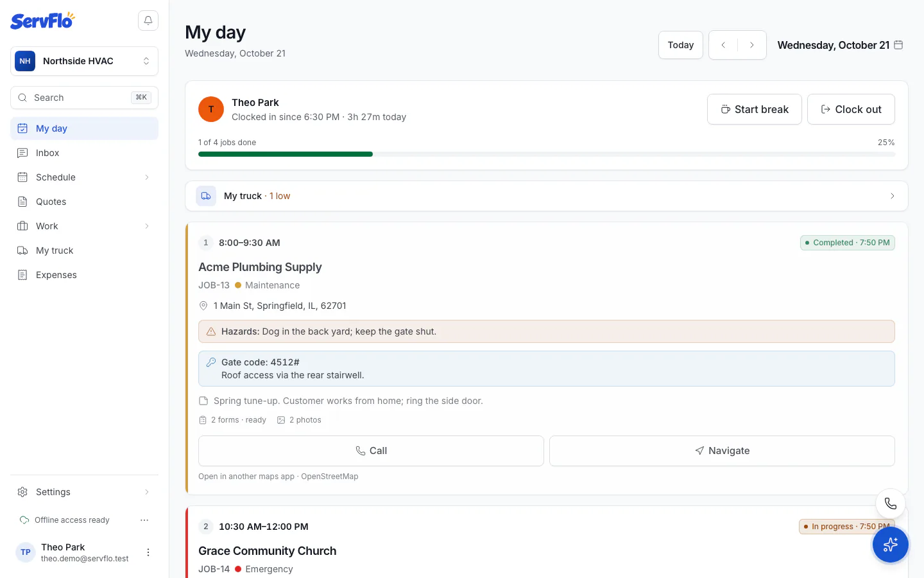Screen dimensions: 924x578
Task: Expand the Schedule submenu
Action: [147, 177]
